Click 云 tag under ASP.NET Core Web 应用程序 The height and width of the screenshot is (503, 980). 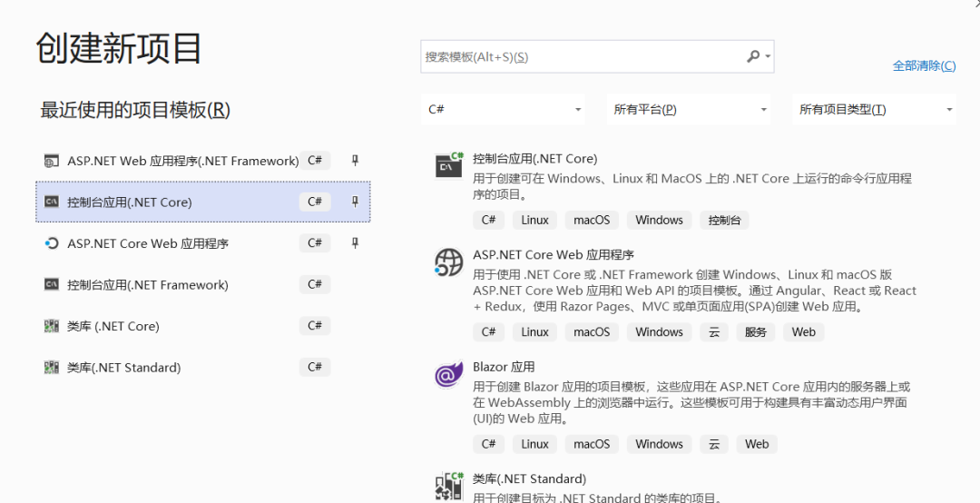(x=714, y=332)
